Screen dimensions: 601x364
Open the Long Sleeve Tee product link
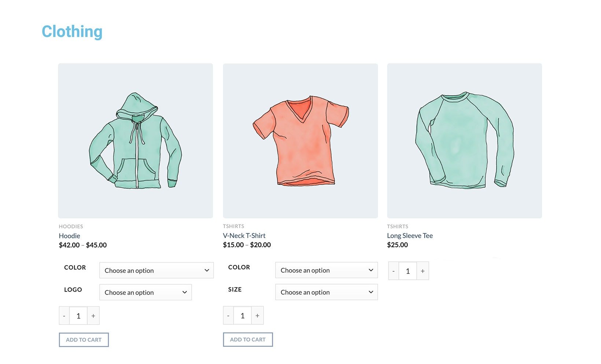pos(410,235)
